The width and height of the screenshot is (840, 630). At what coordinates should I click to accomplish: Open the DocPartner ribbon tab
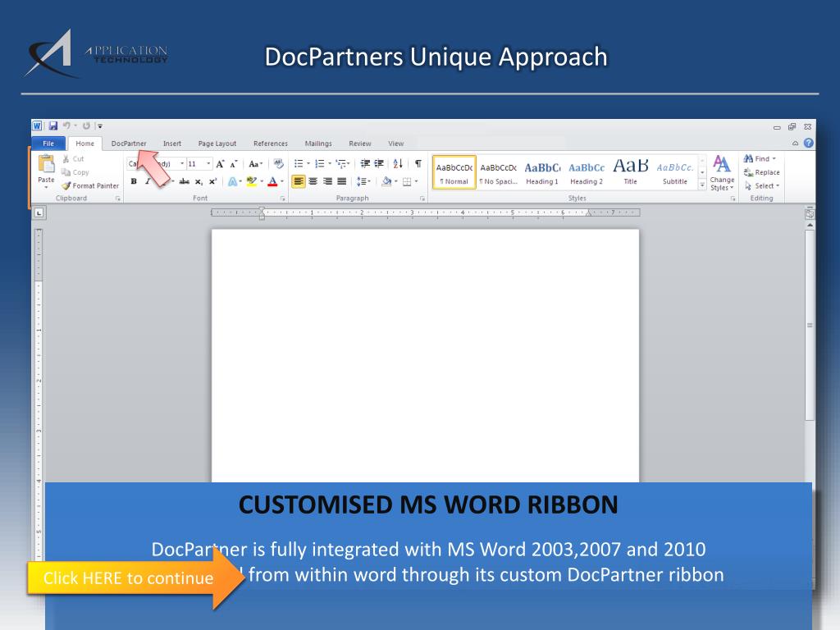pos(129,144)
